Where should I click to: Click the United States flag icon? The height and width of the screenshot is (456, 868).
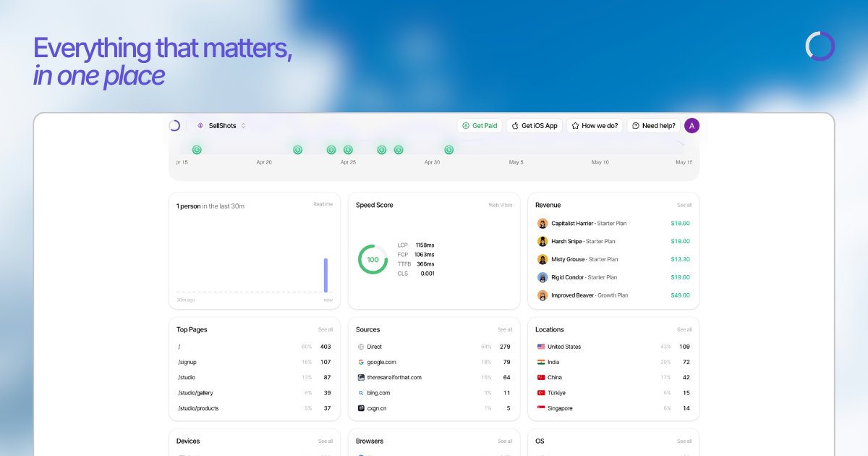coord(541,347)
